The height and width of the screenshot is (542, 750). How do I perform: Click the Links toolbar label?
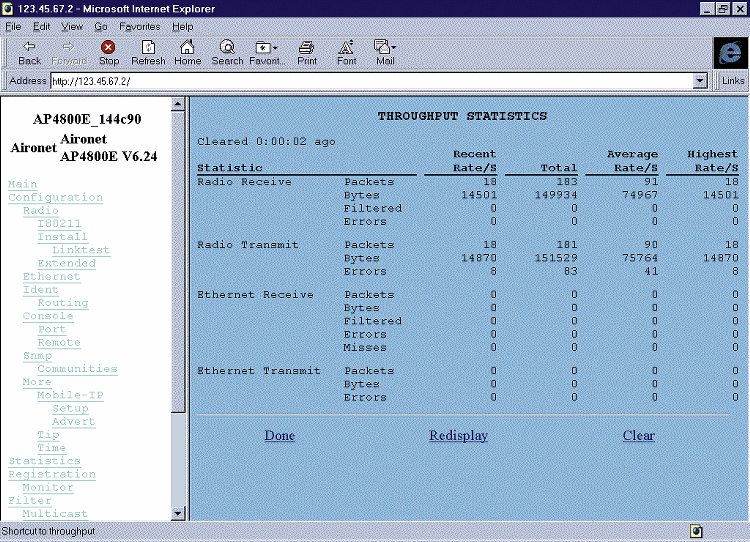point(733,81)
